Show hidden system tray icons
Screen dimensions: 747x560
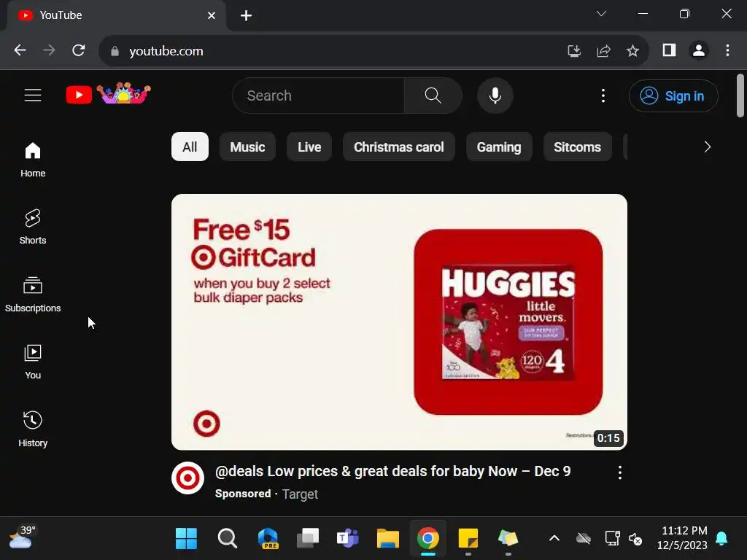coord(554,539)
